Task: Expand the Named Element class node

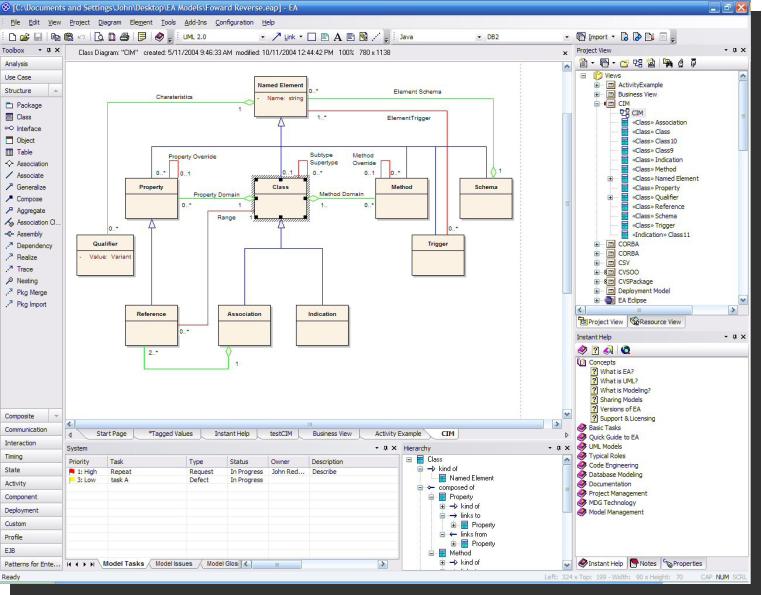Action: tap(610, 179)
